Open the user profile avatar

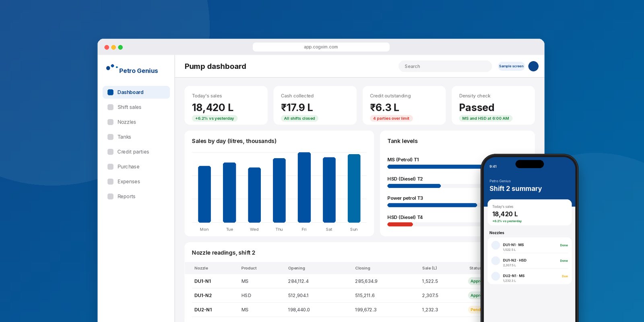tap(533, 66)
